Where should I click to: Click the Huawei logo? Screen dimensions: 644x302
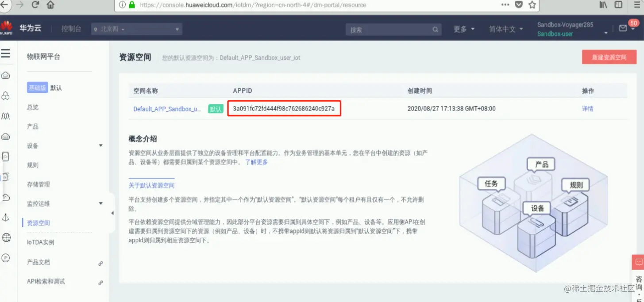coord(6,28)
